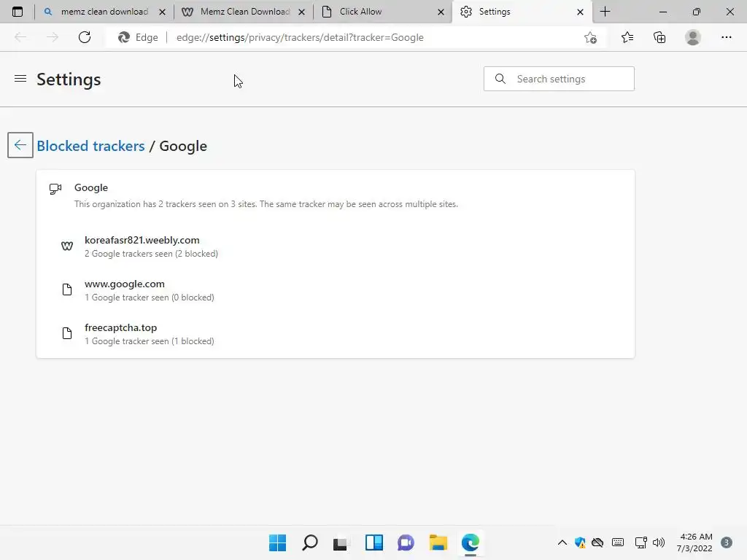Click the OneDrive cloud tray icon
This screenshot has width=747, height=560.
point(597,542)
